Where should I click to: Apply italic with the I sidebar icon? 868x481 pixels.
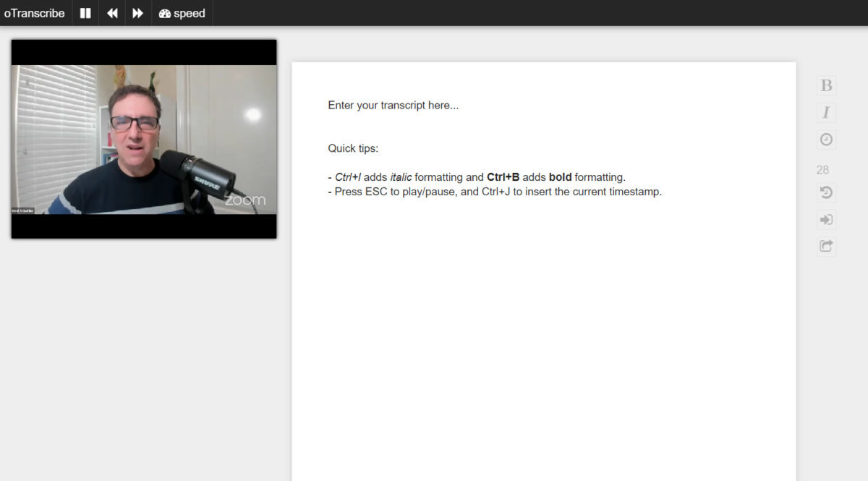[826, 112]
